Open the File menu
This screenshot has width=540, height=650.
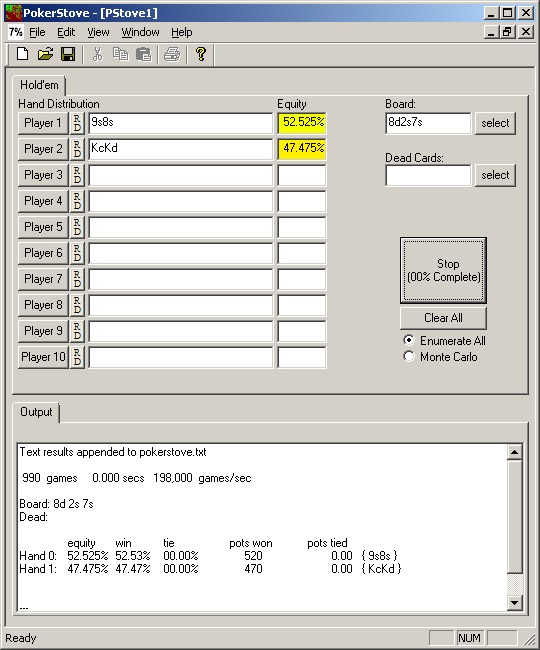point(37,32)
